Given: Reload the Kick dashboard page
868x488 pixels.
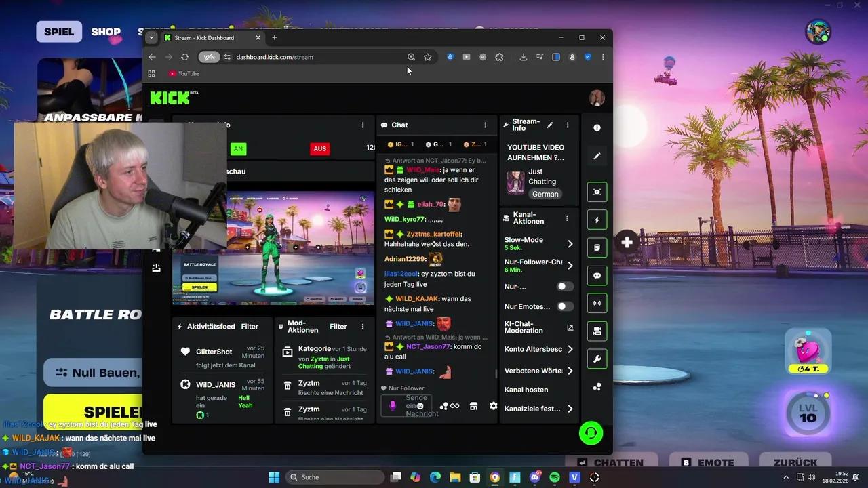Looking at the screenshot, I should click(x=184, y=57).
